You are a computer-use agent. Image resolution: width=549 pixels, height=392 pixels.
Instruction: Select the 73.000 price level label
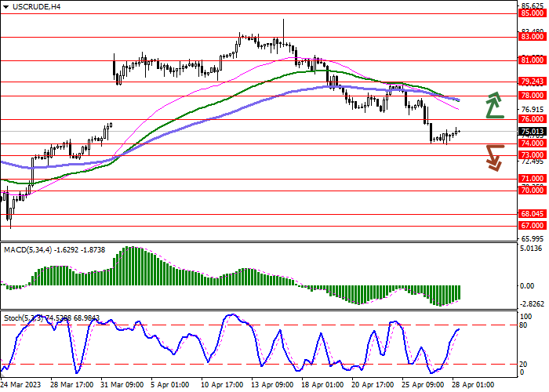(x=533, y=155)
